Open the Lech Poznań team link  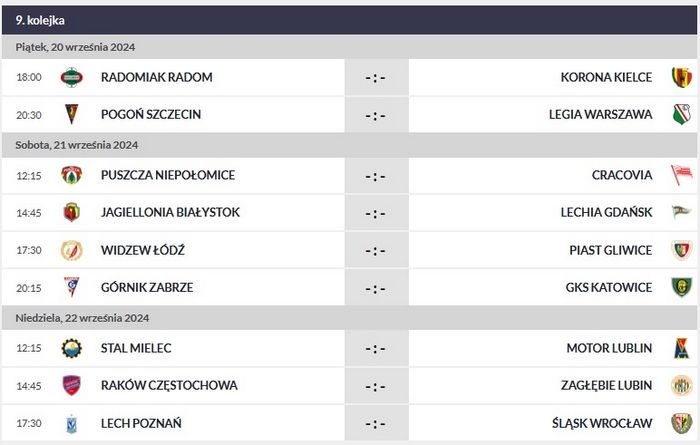point(141,423)
